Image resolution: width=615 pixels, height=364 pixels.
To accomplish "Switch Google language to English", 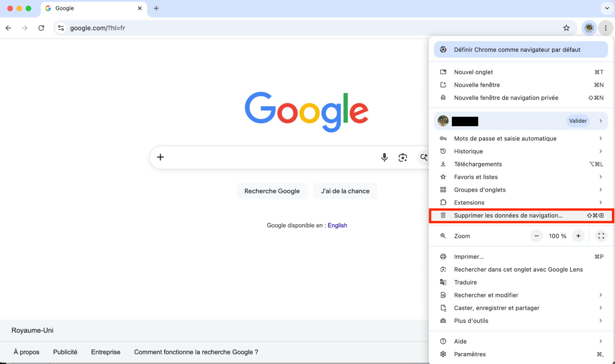I will click(337, 225).
